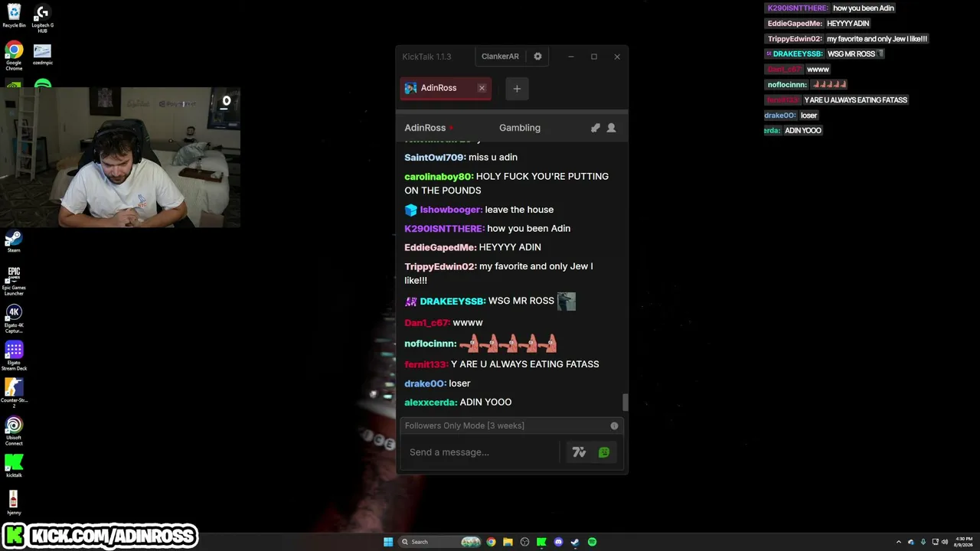Open KickTalk settings gear
The height and width of the screenshot is (551, 980).
(x=537, y=57)
